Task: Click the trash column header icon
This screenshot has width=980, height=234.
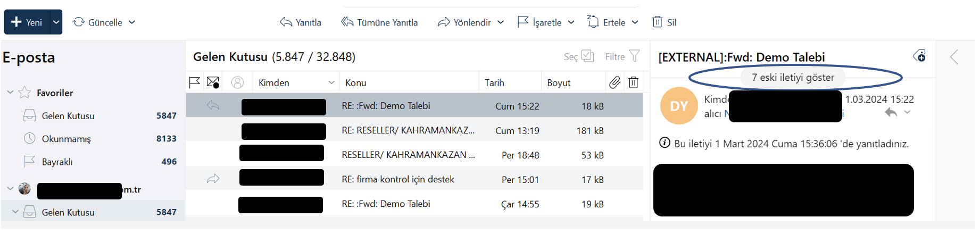Action: (633, 82)
